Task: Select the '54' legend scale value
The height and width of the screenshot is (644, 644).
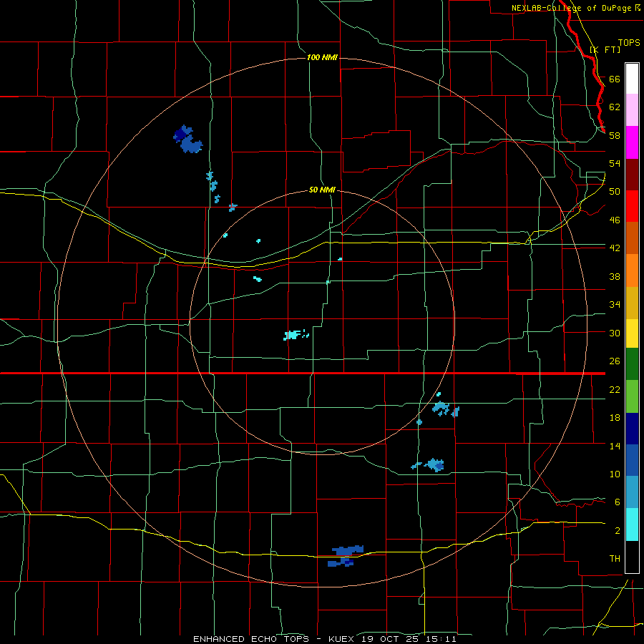Action: pyautogui.click(x=615, y=163)
